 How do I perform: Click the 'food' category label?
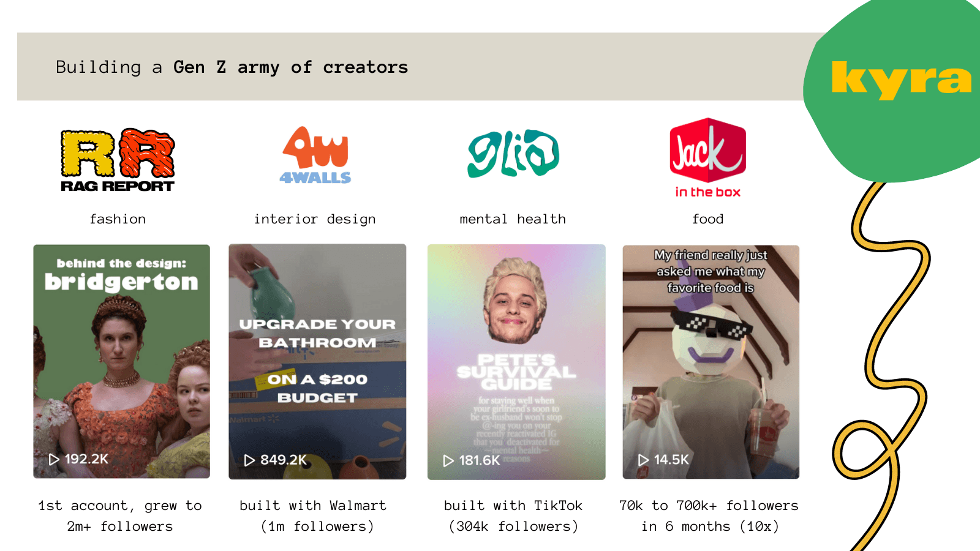[x=707, y=219]
